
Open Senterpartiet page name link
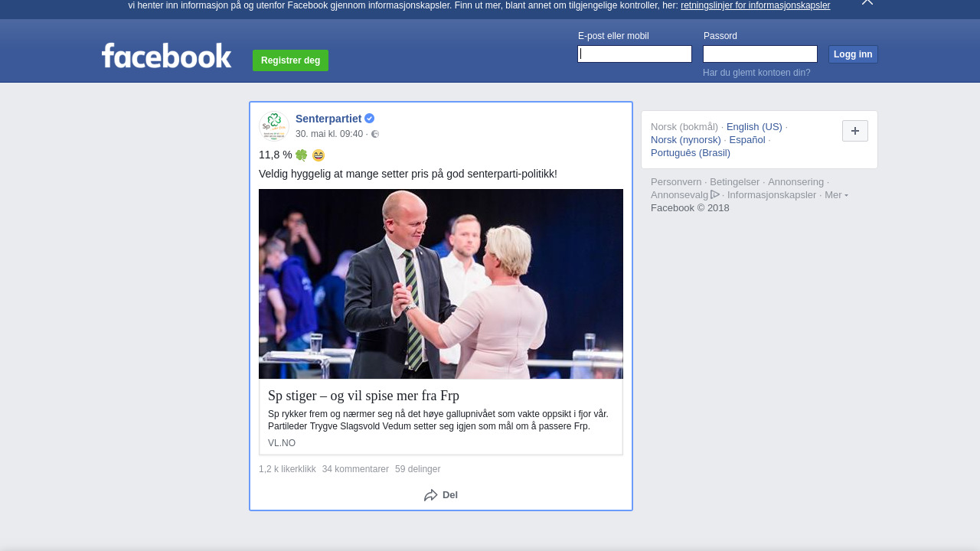328,119
